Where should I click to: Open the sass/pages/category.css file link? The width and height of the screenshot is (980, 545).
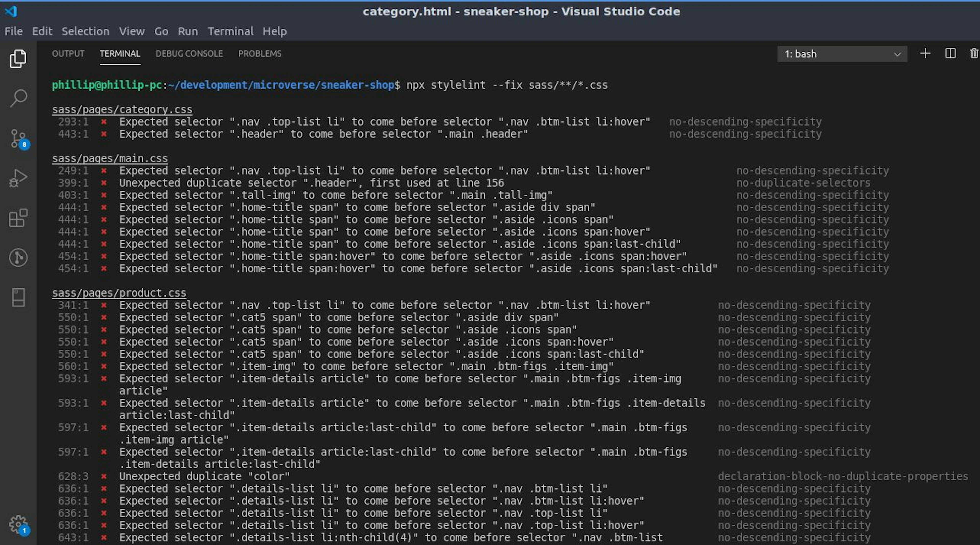(122, 110)
